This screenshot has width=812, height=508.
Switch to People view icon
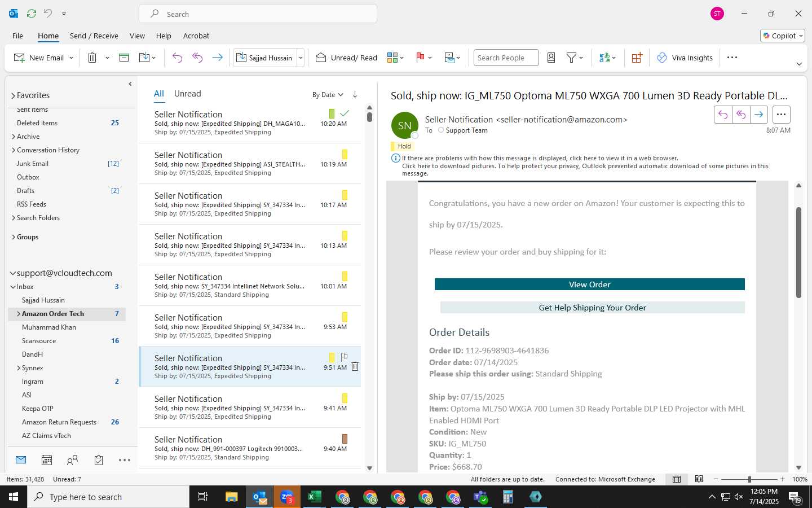click(72, 460)
